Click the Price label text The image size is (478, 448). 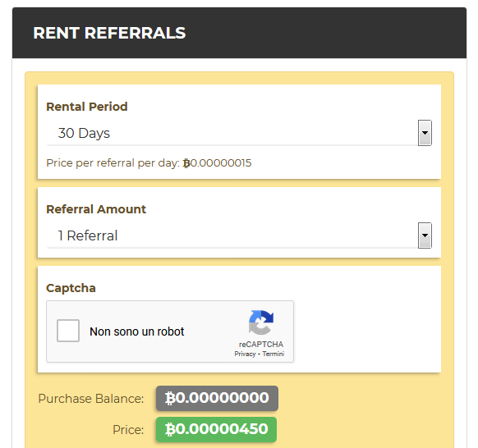tap(128, 430)
